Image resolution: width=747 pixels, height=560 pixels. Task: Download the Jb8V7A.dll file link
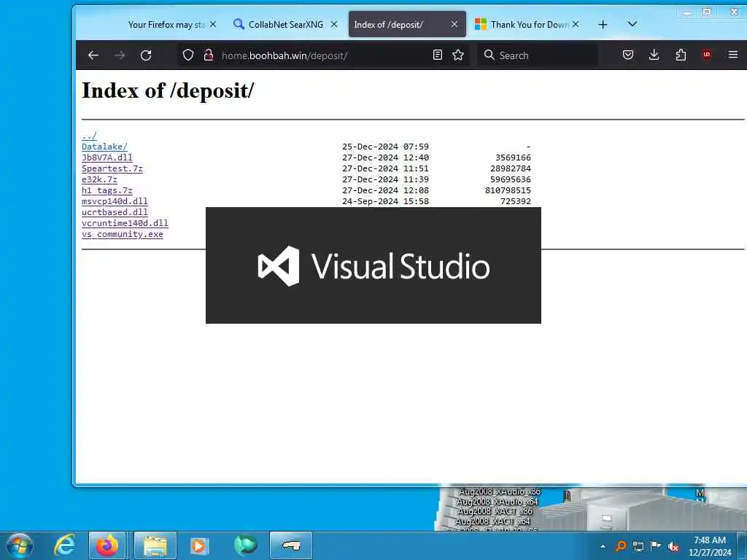(107, 157)
